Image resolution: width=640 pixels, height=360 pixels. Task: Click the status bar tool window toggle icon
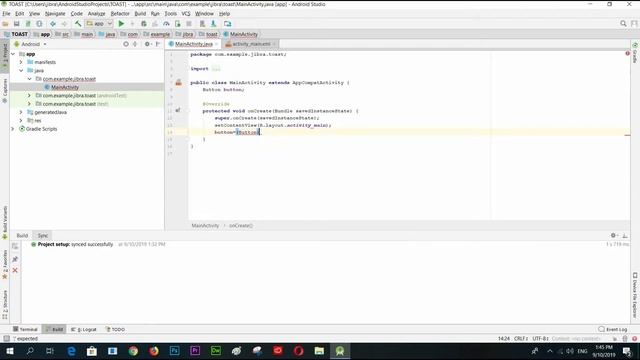pyautogui.click(x=6, y=339)
